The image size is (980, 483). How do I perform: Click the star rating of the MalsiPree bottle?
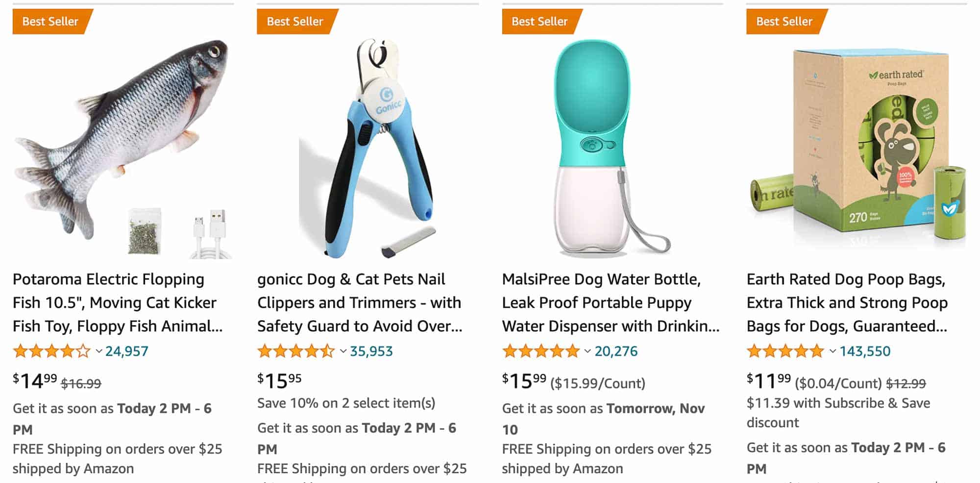[x=540, y=351]
